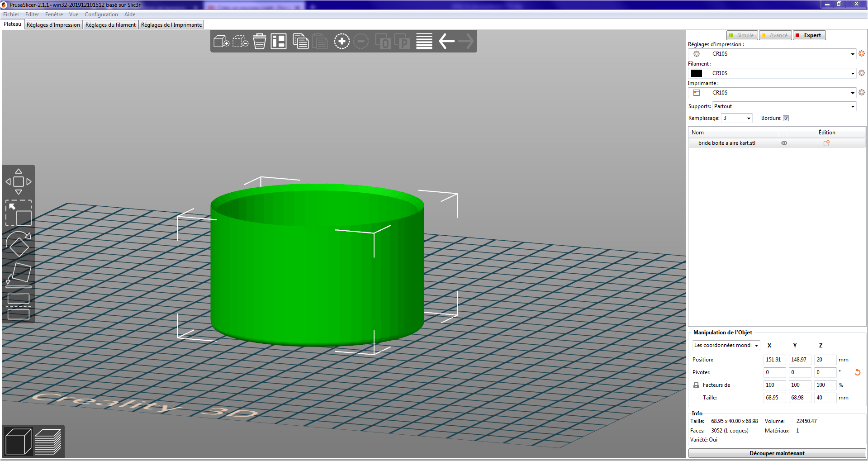Click the Layers editing icon
The image size is (868, 461).
coord(424,42)
